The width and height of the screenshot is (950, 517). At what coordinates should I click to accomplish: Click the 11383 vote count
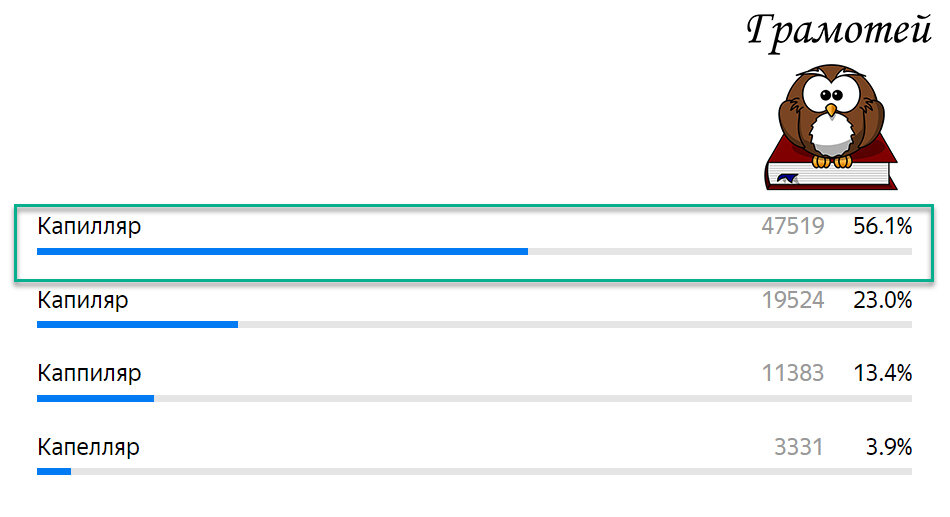pos(792,374)
